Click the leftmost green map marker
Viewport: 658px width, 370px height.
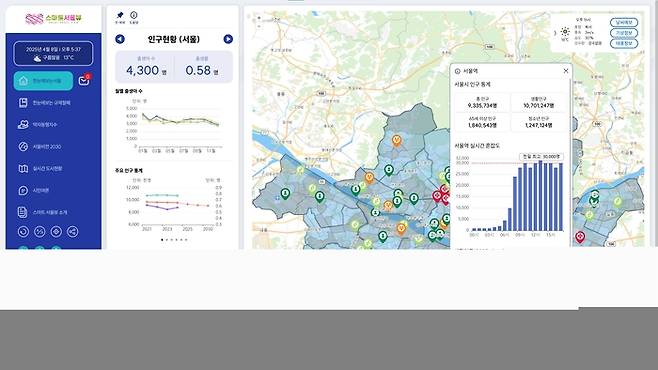285,194
